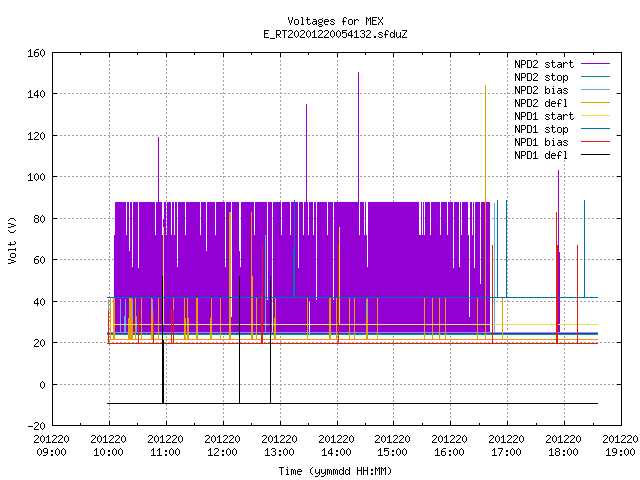Click the 'NPD1 stop' legend label

pyautogui.click(x=541, y=129)
